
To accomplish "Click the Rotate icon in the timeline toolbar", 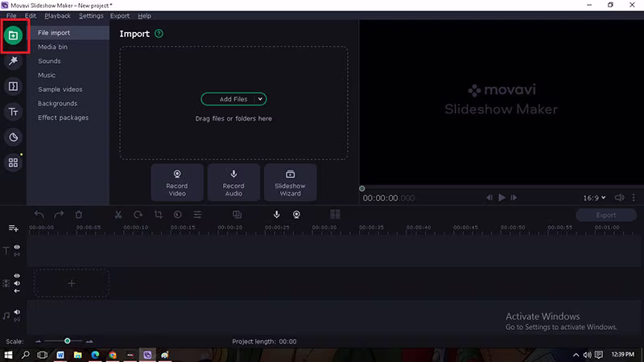I will (138, 214).
